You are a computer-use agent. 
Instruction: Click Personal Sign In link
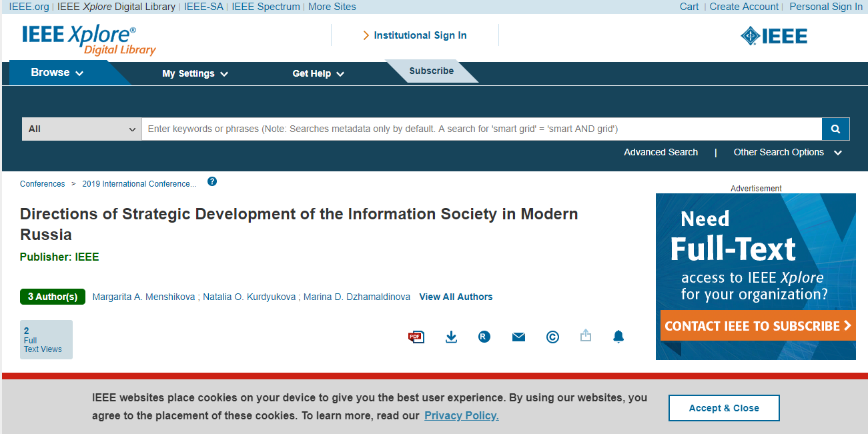(826, 7)
